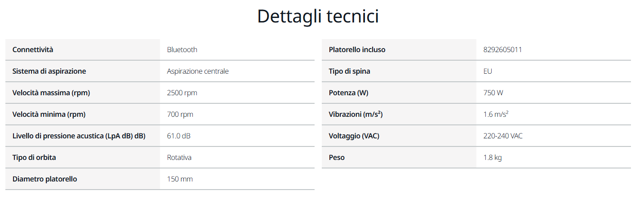Click the 220-240 VAC voltage value
The width and height of the screenshot is (644, 208).
(503, 136)
